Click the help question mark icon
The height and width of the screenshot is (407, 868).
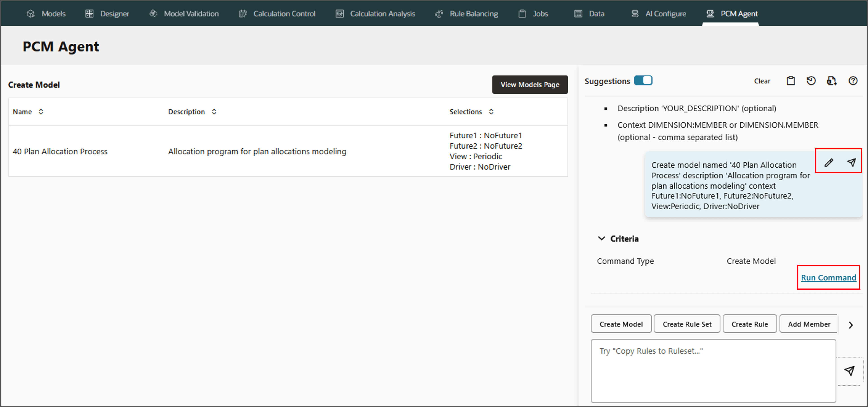853,81
